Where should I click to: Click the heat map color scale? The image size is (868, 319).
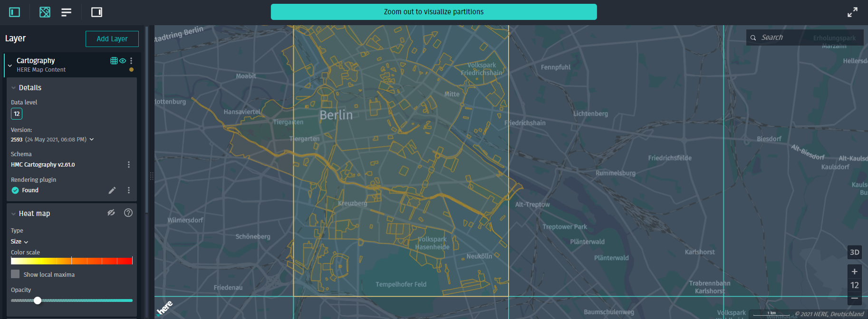tap(72, 261)
